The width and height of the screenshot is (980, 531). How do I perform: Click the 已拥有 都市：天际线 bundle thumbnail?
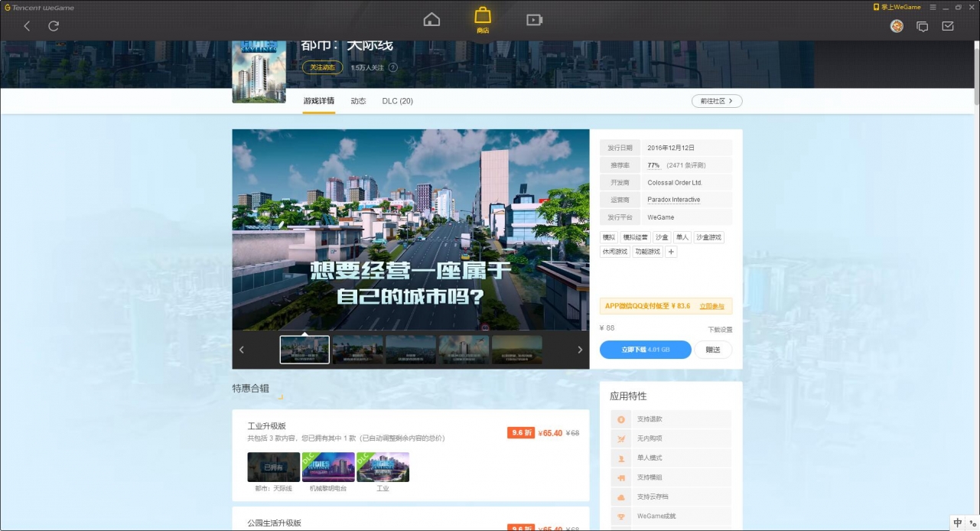click(274, 467)
